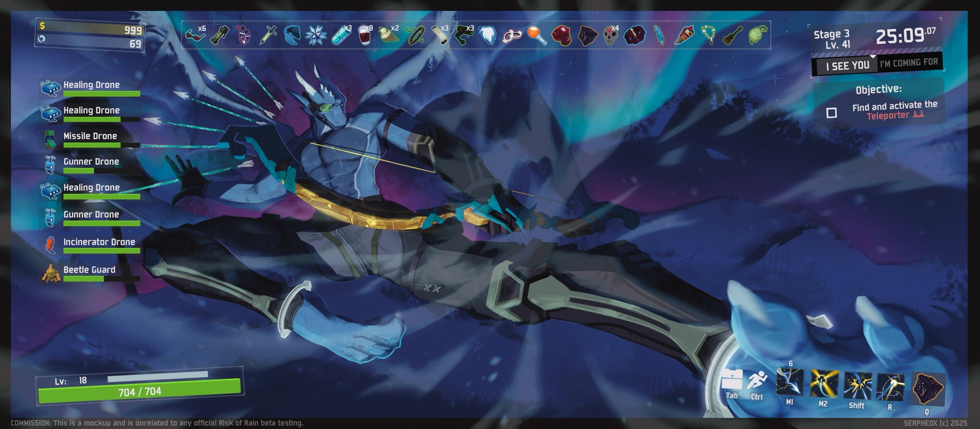Click the Incinerator Drone ally entry
980x429 pixels.
(x=99, y=243)
